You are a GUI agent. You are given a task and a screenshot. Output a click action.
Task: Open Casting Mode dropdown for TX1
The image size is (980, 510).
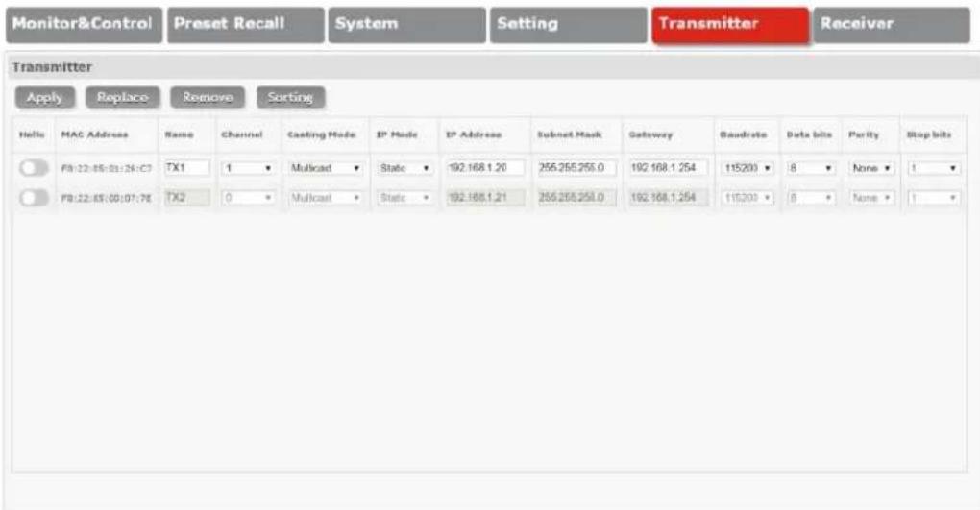click(325, 168)
